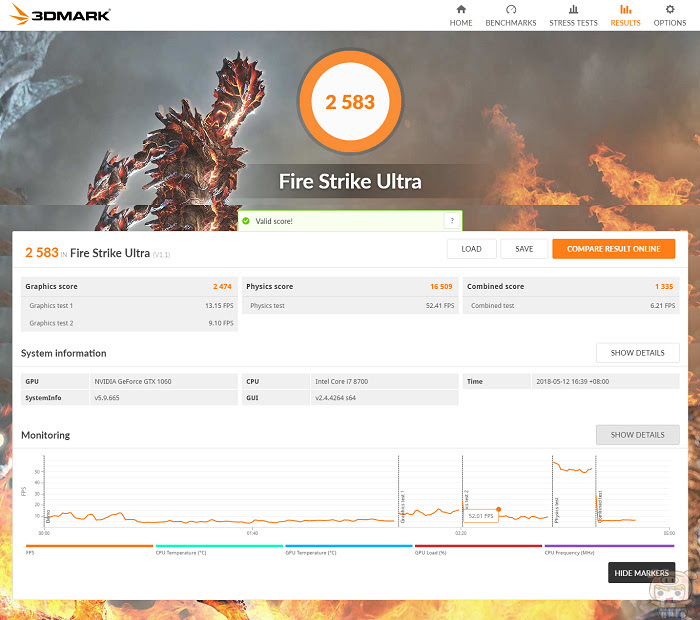
Task: Click the Combined score value 1 335
Action: coord(664,286)
